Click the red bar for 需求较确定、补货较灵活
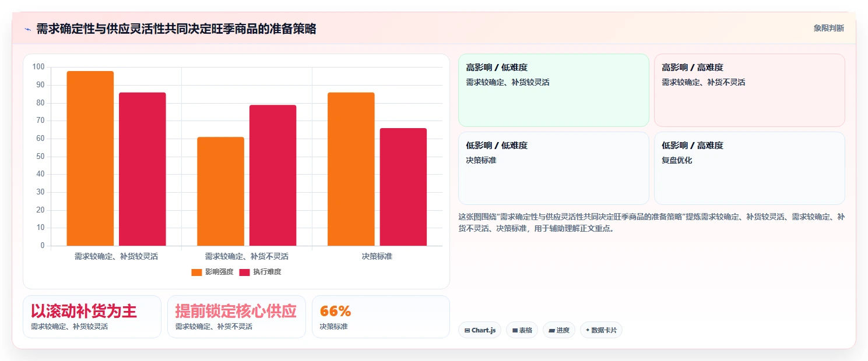Screen dimensions: 868x361 142,169
